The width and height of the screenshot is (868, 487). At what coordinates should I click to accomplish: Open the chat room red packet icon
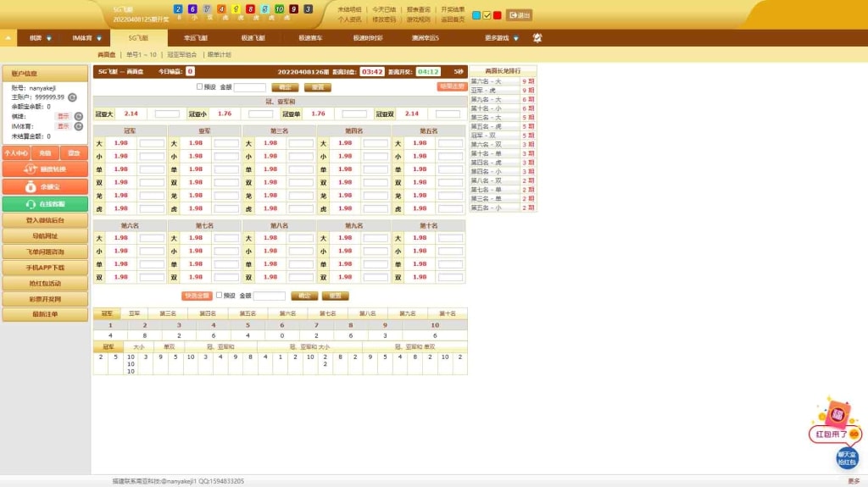tap(847, 458)
